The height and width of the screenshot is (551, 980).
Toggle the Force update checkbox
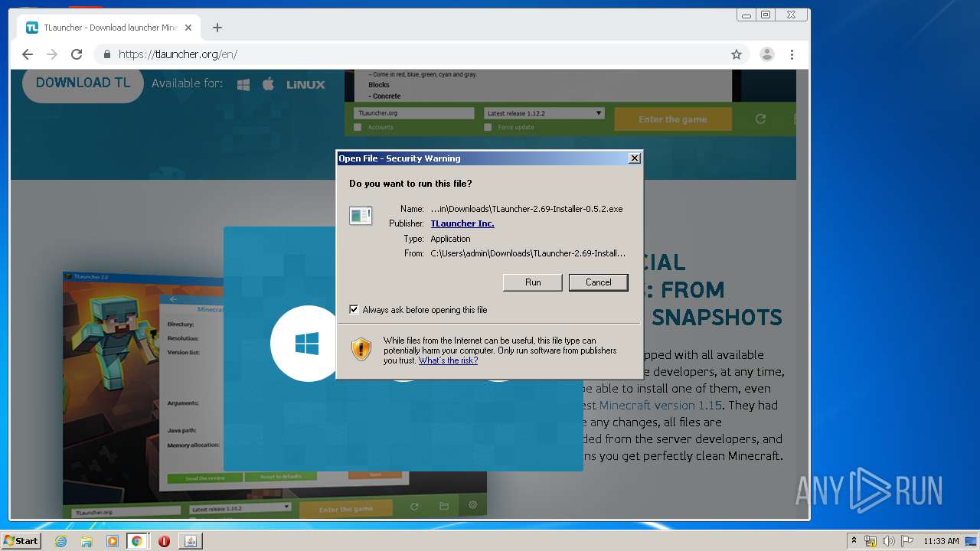pos(488,127)
